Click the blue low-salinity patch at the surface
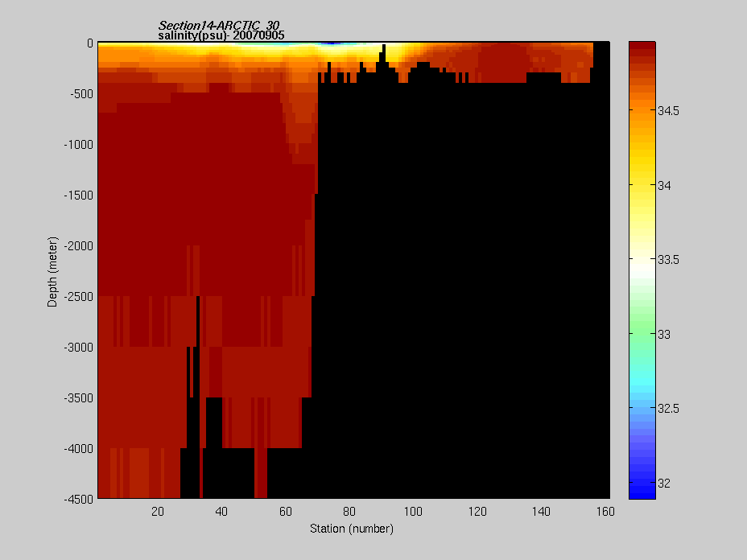 pos(332,43)
